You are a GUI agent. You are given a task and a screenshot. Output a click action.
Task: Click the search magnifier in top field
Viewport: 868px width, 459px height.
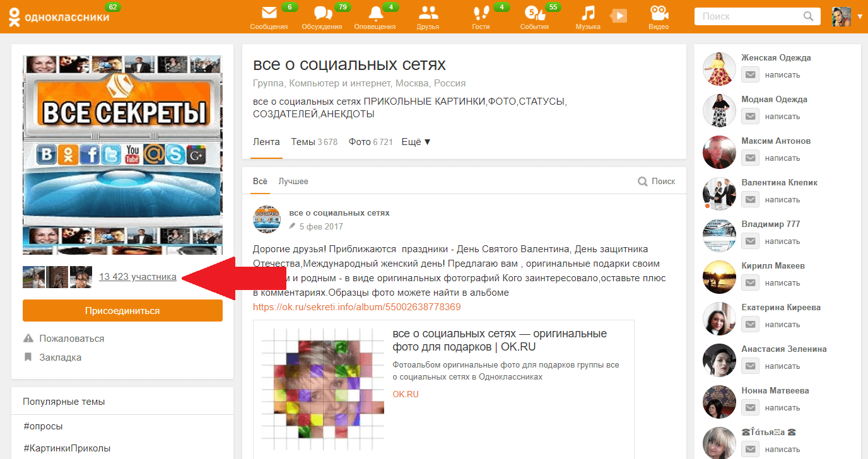[808, 16]
